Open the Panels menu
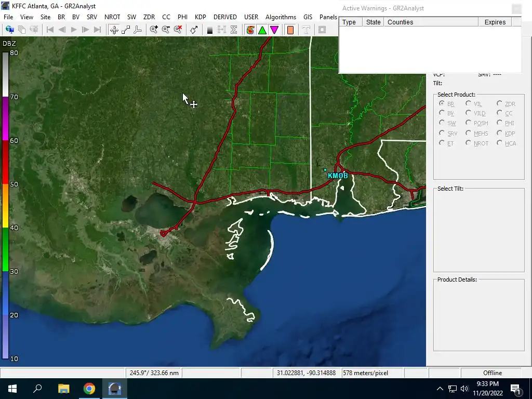Image resolution: width=532 pixels, height=399 pixels. click(328, 17)
